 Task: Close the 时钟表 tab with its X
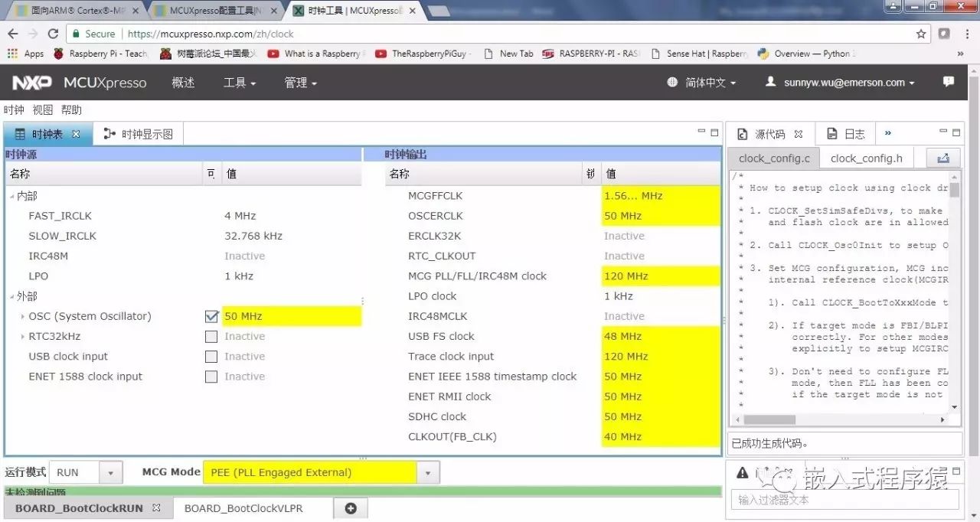tap(76, 134)
